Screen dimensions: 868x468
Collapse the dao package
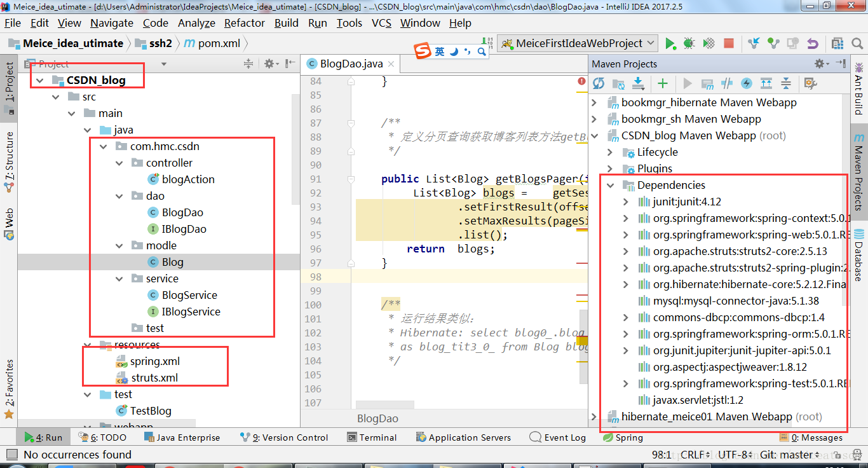pos(119,196)
